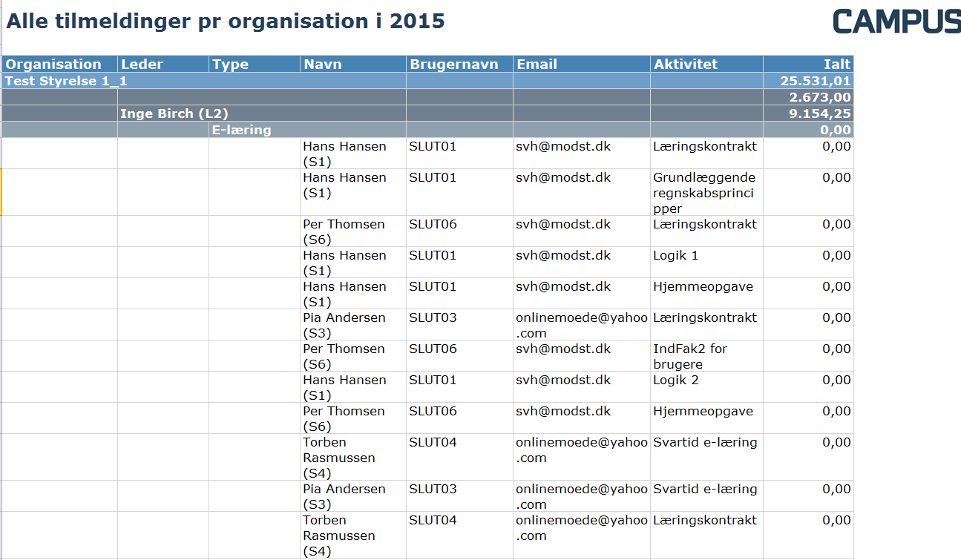
Task: Click Per Thomsen in the IndFak2 row
Action: [x=353, y=356]
